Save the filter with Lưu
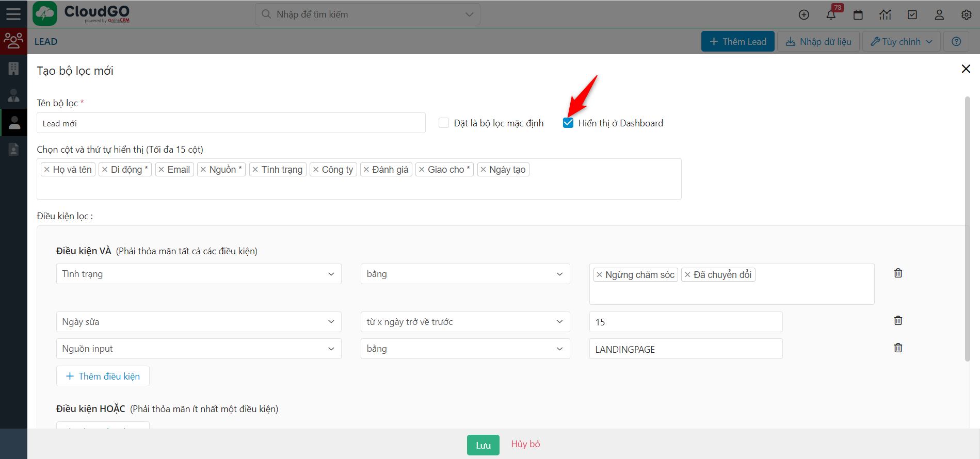Screen dimensions: 980x459 tap(483, 445)
